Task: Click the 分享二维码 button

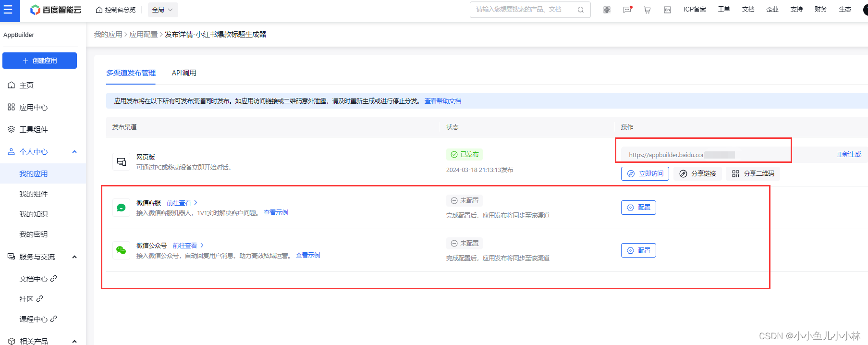Action: (x=753, y=173)
